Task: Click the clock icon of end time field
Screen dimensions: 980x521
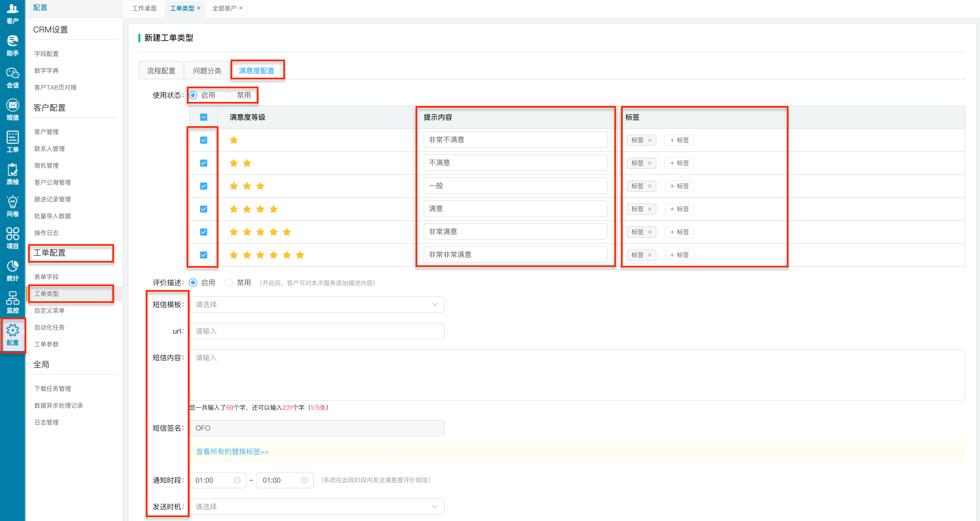Action: (x=305, y=480)
